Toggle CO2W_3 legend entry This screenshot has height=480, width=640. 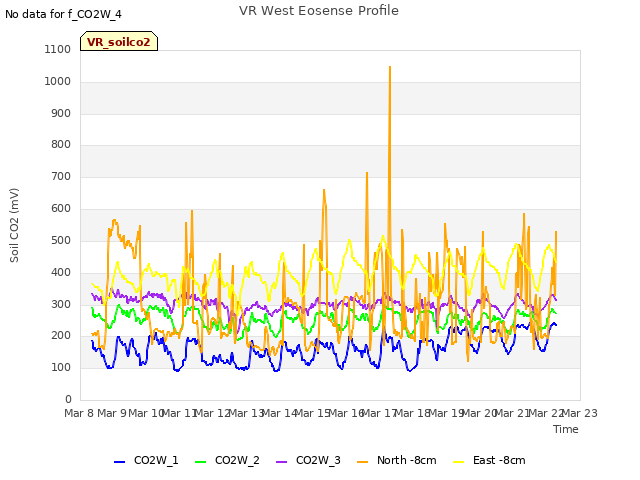pyautogui.click(x=308, y=460)
